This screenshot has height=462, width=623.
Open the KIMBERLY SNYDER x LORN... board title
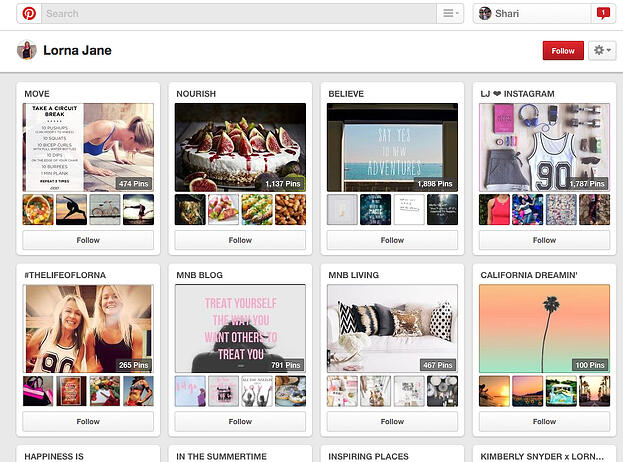(542, 456)
